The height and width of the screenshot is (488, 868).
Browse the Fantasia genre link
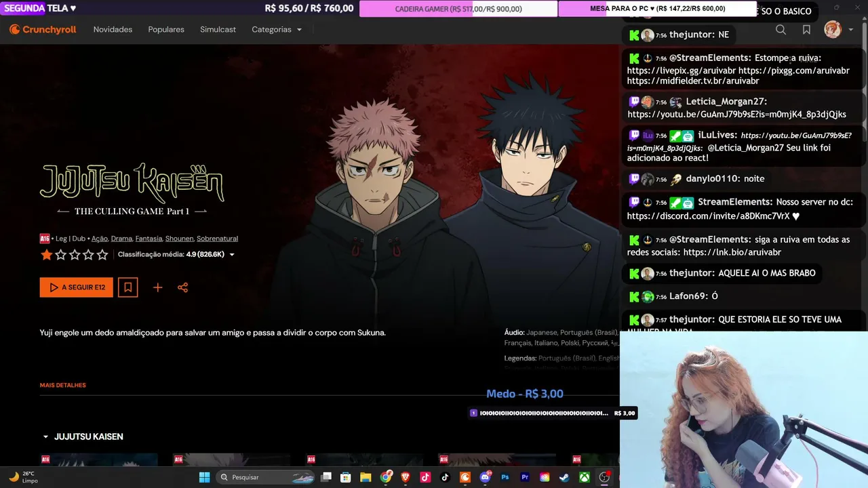click(x=149, y=239)
